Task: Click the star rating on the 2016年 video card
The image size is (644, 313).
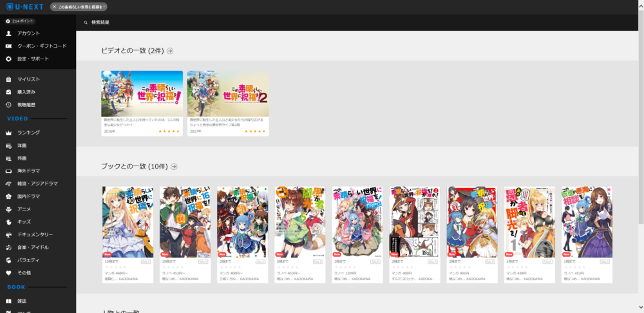Action: click(x=169, y=131)
